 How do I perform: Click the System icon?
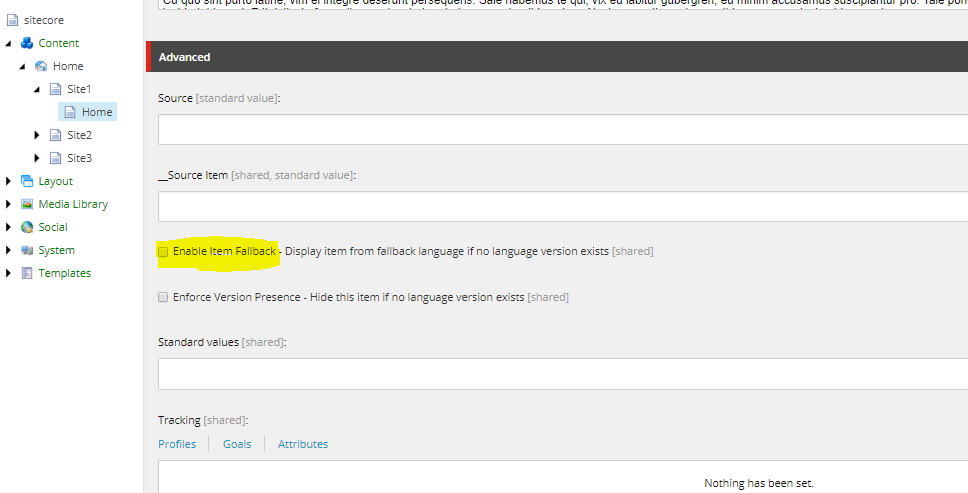point(27,250)
